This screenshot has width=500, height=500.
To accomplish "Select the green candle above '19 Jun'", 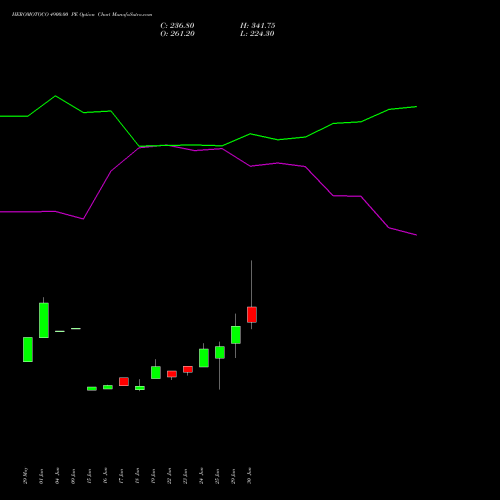I will pos(156,372).
